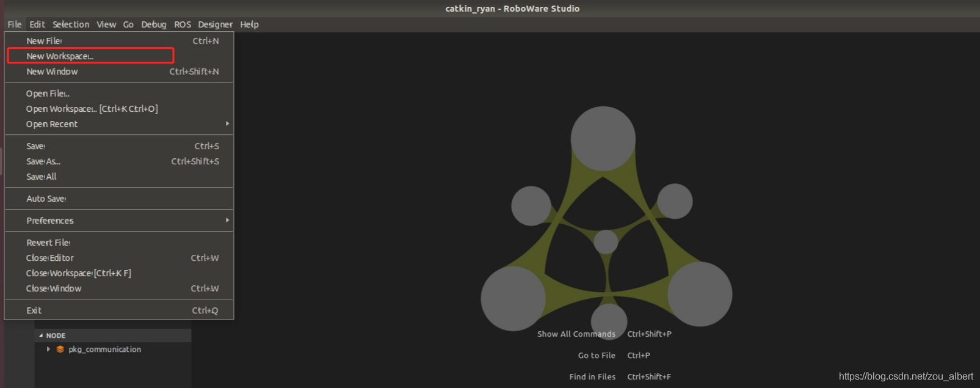Image resolution: width=980 pixels, height=388 pixels.
Task: Click the pkg_communication package icon
Action: click(60, 350)
